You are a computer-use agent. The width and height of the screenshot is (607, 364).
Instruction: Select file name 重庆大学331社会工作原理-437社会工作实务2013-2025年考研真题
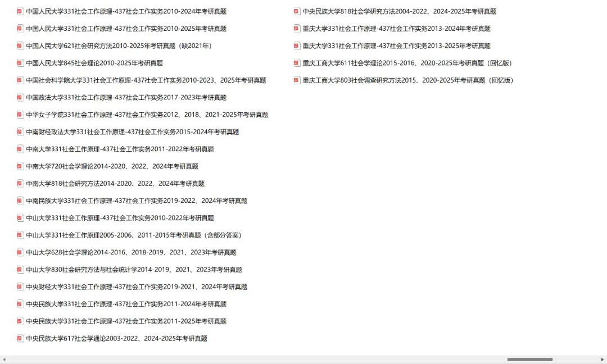[x=397, y=46]
